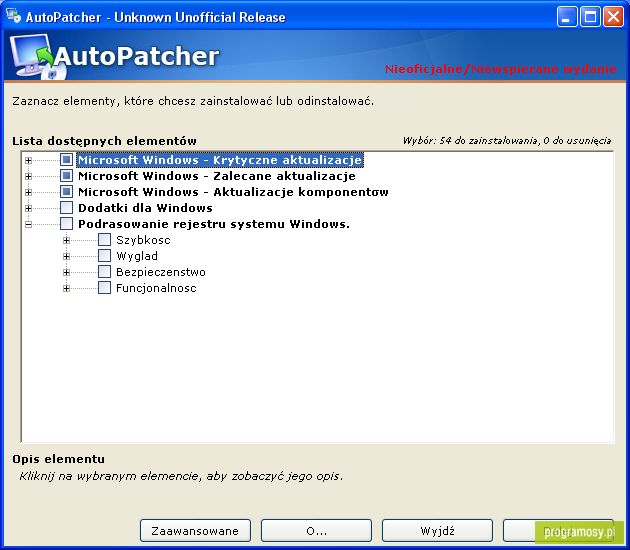This screenshot has width=630, height=550.
Task: Click the AutoPatcher title bar icon
Action: coord(14,16)
